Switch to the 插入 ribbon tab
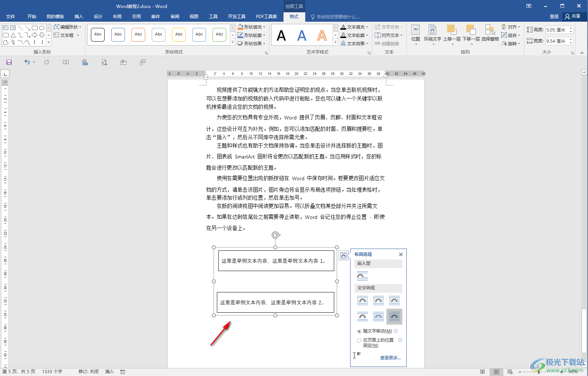The height and width of the screenshot is (376, 588). (79, 17)
